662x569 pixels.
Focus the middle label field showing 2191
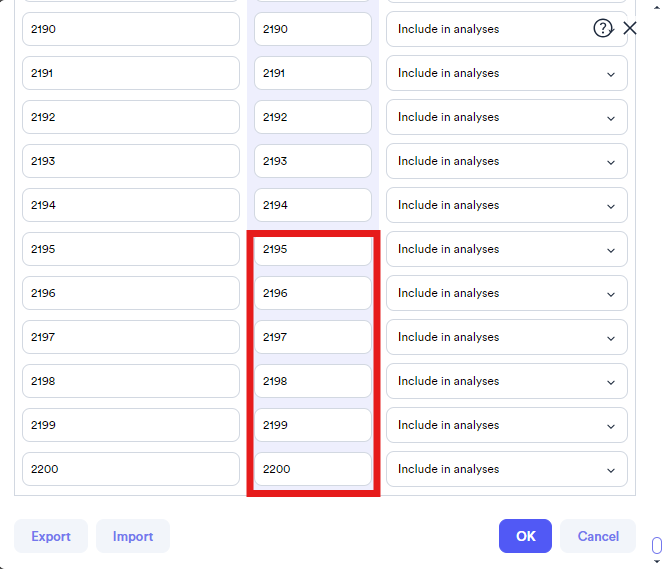(313, 73)
